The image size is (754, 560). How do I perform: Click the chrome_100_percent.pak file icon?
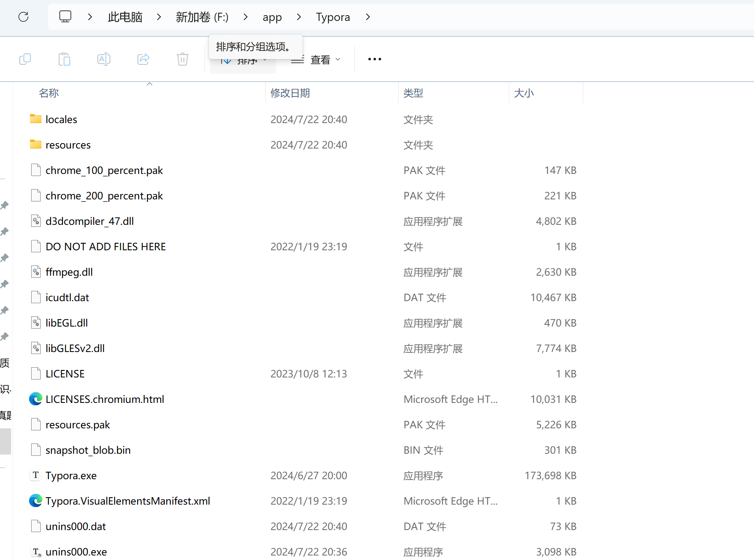point(36,170)
